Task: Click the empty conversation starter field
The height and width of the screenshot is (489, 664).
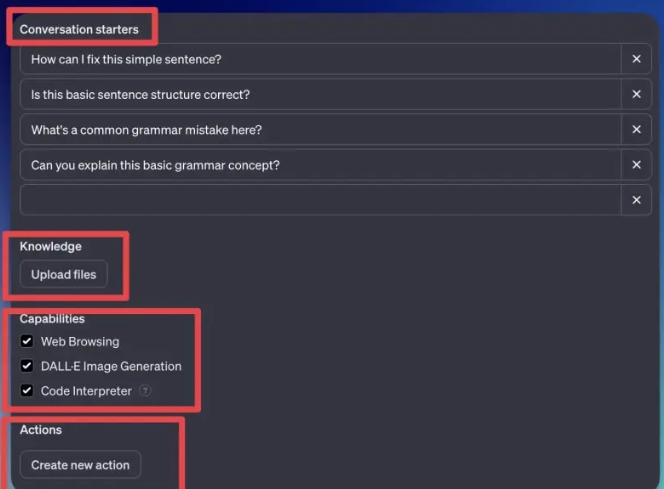Action: (x=320, y=200)
